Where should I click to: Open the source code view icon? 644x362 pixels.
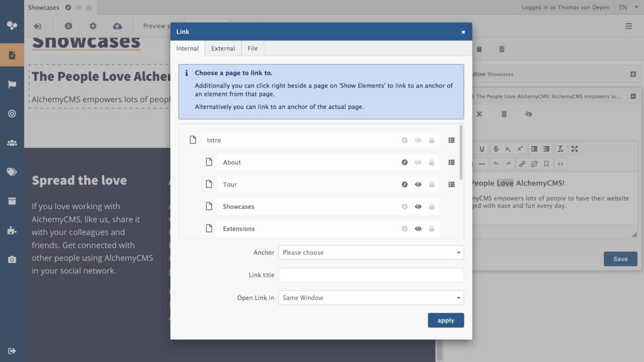[x=560, y=164]
